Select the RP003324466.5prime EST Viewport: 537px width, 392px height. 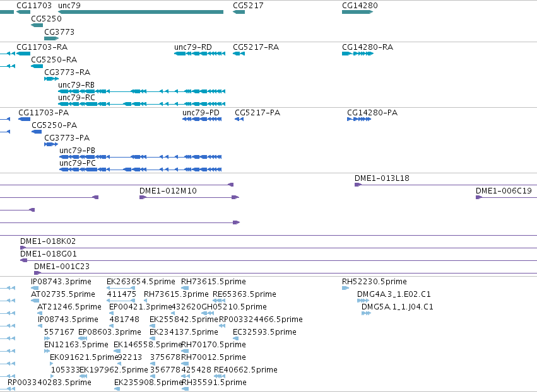pyautogui.click(x=222, y=326)
